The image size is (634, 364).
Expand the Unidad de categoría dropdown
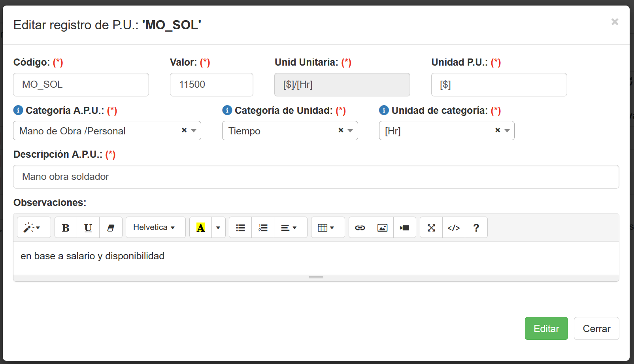pos(507,131)
